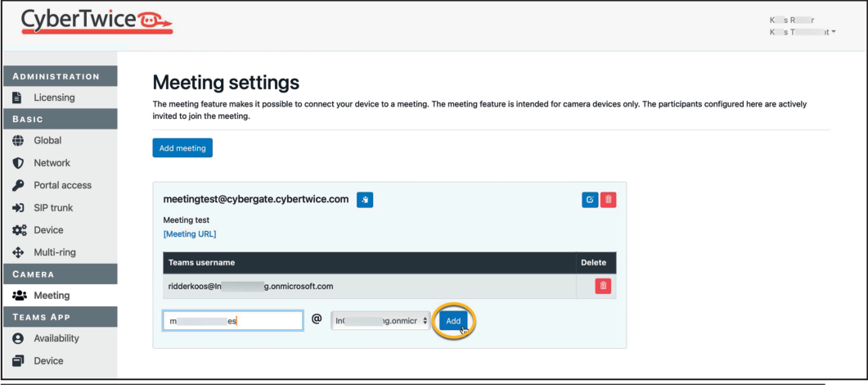868x385 pixels.
Task: Go to Network settings
Action: [x=52, y=163]
